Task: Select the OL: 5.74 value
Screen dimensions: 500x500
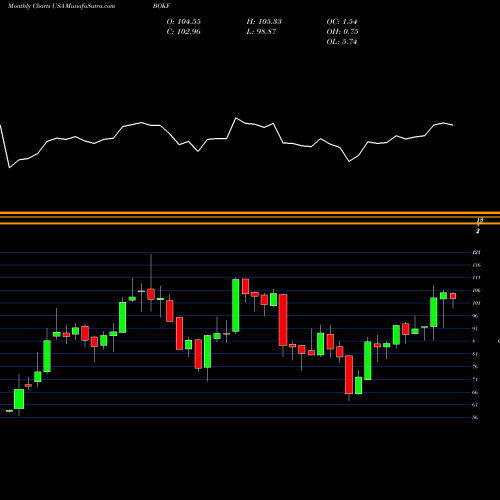Action: point(342,42)
